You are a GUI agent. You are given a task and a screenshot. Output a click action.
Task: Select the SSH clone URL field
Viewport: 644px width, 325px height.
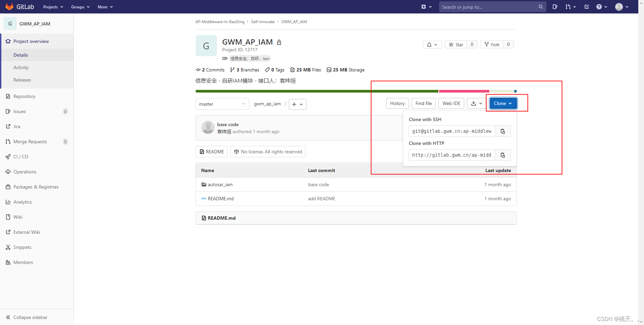coord(452,131)
